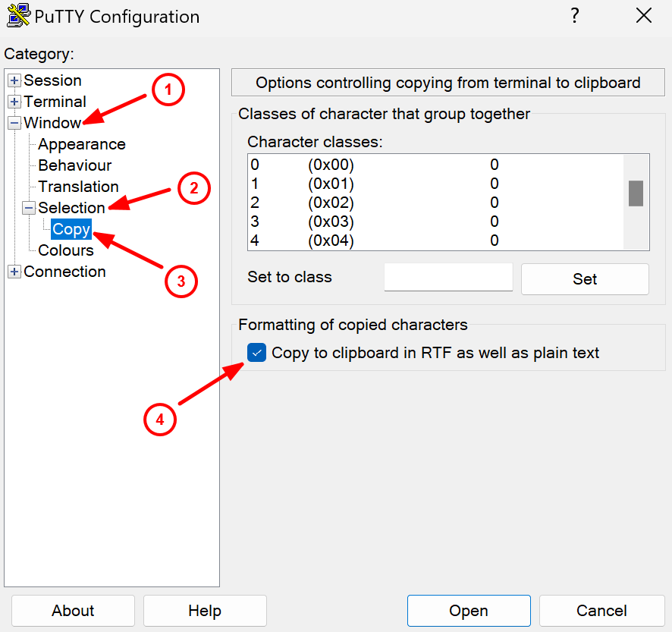Collapse the Window tree node
This screenshot has width=672, height=632.
[x=14, y=123]
